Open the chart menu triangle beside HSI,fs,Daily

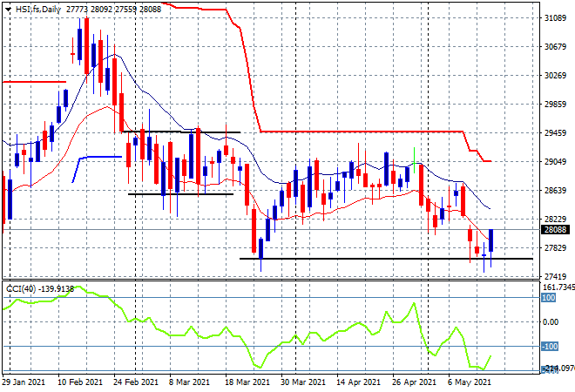coord(8,10)
